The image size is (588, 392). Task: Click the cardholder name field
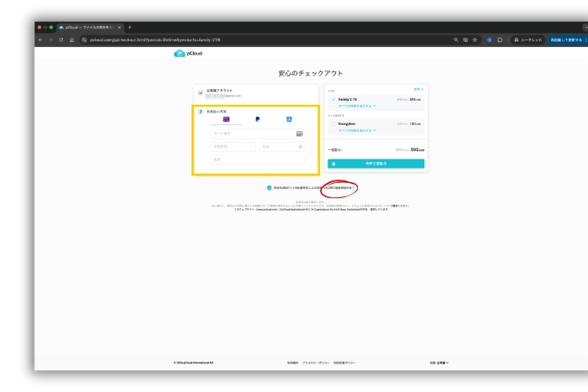coord(257,159)
